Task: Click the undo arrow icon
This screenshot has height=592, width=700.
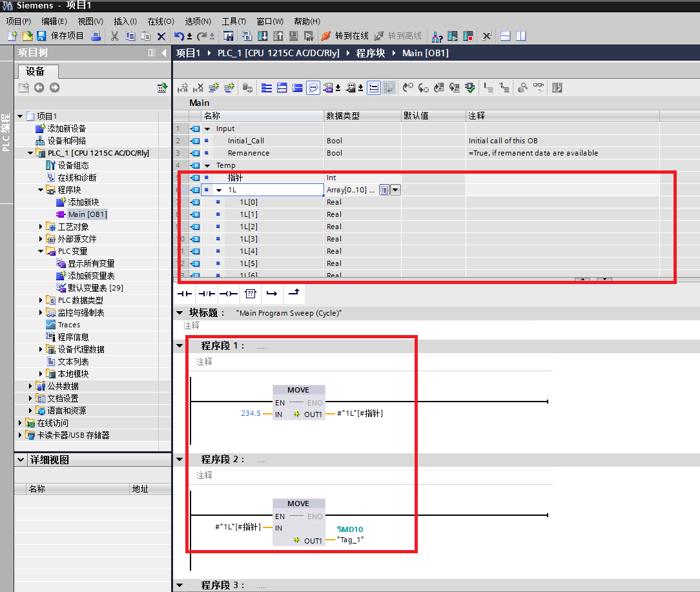Action: [x=179, y=36]
